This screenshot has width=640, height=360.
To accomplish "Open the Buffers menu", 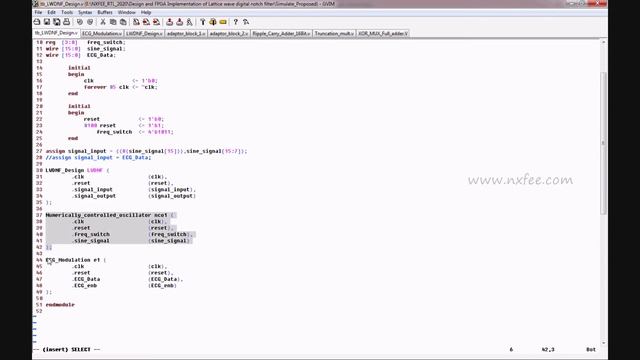I will click(105, 12).
